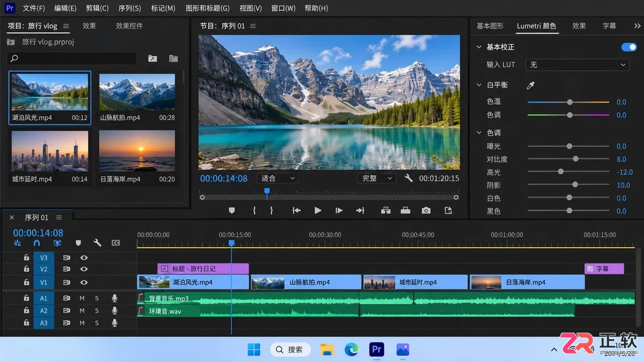
Task: Open the 完整 playback resolution dropdown
Action: 377,178
